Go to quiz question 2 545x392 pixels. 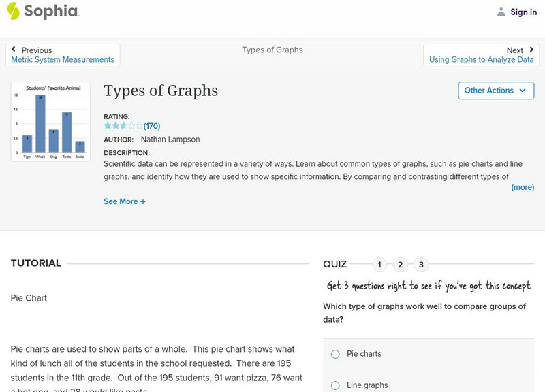pos(401,265)
